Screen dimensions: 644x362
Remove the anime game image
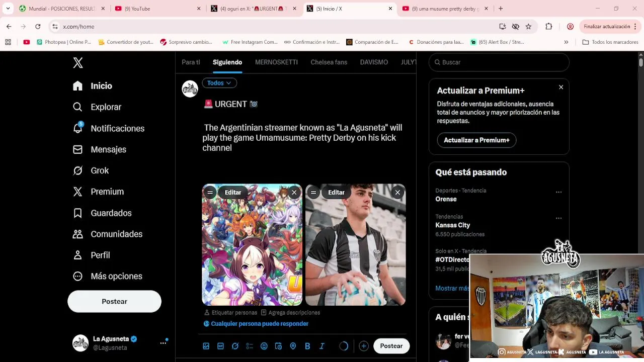coord(294,193)
